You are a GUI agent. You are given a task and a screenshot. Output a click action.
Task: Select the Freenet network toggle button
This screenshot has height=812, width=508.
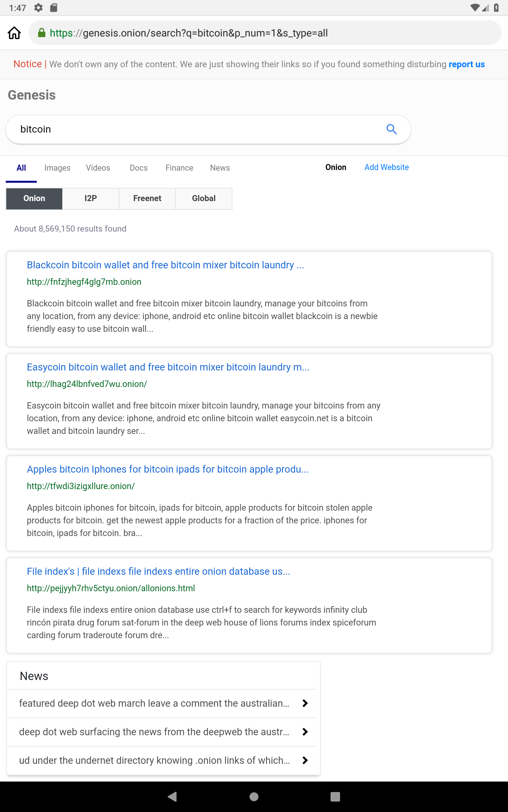(147, 199)
